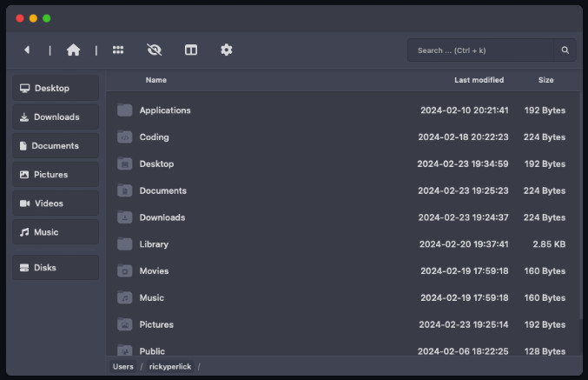Viewport: 588px width, 380px height.
Task: Open Downloads in the sidebar
Action: point(56,117)
